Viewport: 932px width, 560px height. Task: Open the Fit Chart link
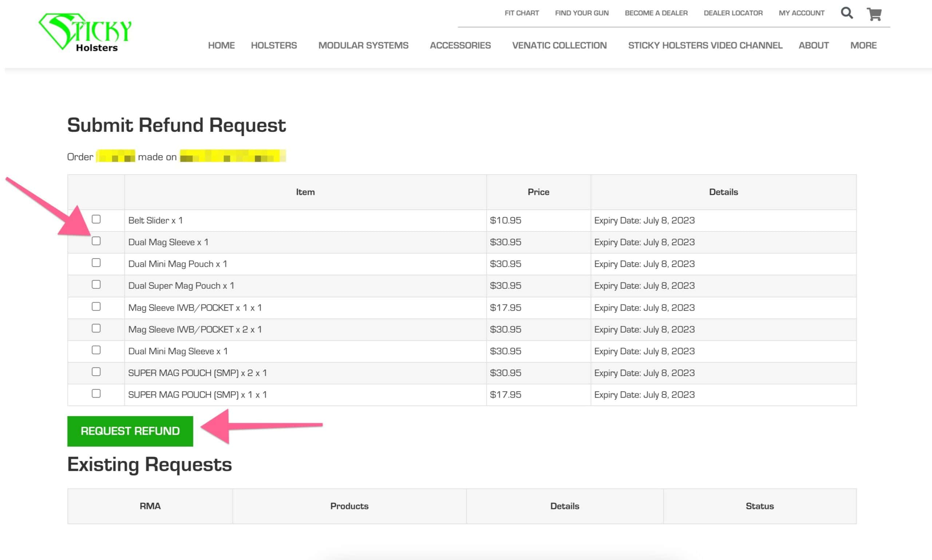[521, 13]
